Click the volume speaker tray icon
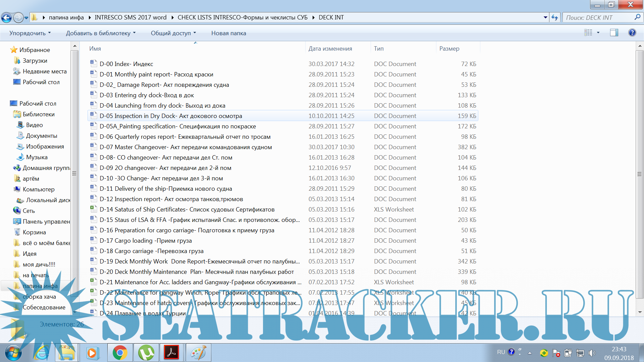The width and height of the screenshot is (644, 362). [592, 353]
